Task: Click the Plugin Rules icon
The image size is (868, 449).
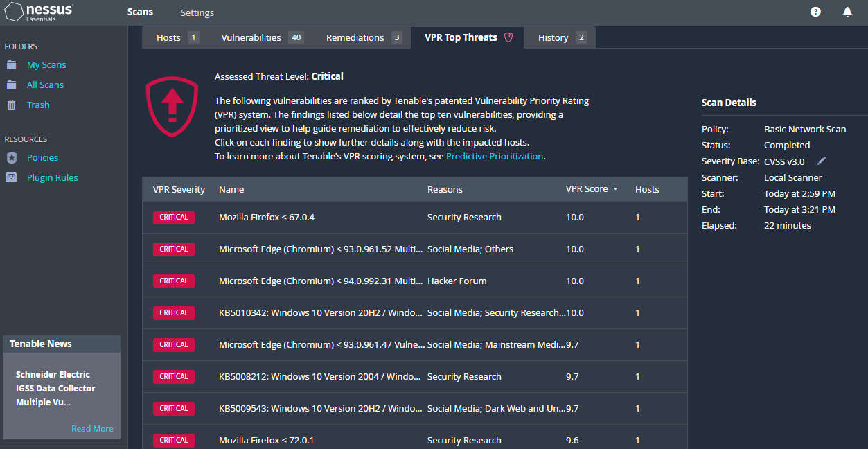Action: coord(12,177)
